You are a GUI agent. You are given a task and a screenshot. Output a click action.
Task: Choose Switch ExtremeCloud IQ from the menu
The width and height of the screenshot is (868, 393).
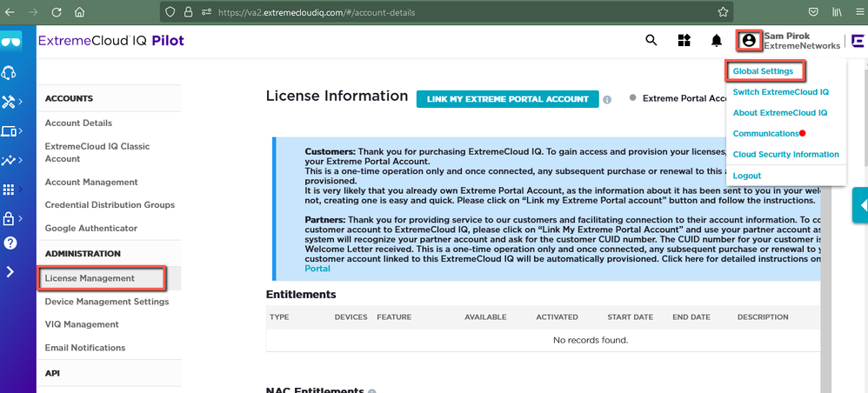click(780, 92)
